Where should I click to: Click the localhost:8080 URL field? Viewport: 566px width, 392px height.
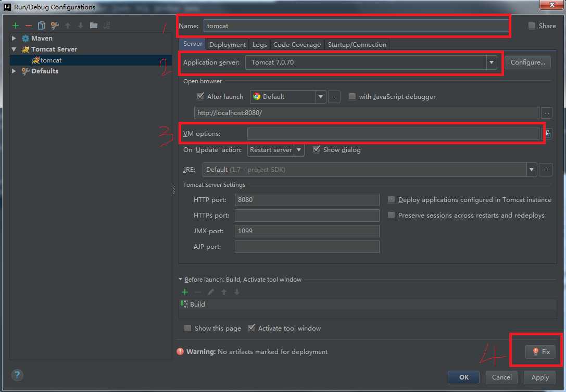367,113
